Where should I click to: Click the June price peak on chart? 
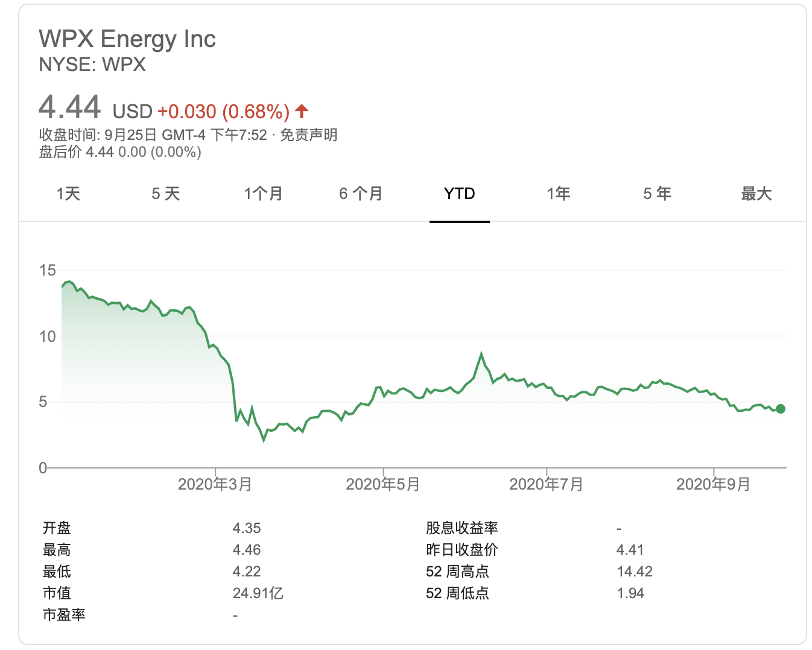[481, 355]
